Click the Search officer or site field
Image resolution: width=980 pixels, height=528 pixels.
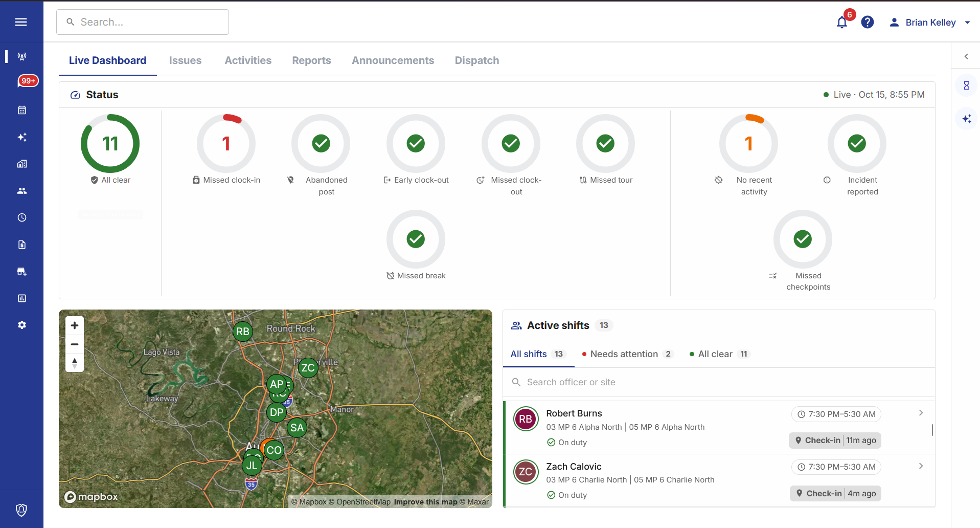pos(719,382)
